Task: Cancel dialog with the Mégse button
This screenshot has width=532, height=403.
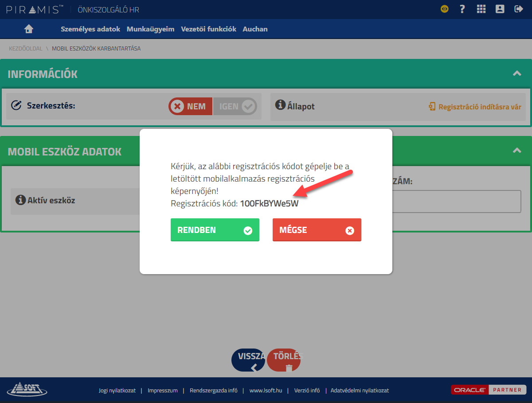Action: pyautogui.click(x=317, y=230)
